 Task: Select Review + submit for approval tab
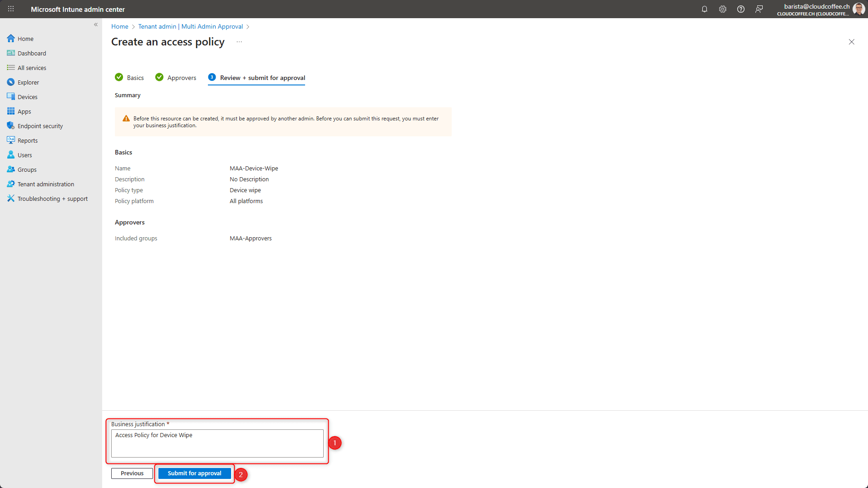pyautogui.click(x=257, y=78)
